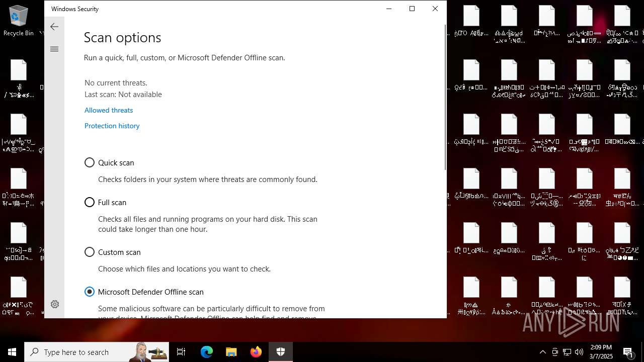Show hidden system tray icons
This screenshot has width=644, height=362.
[542, 352]
